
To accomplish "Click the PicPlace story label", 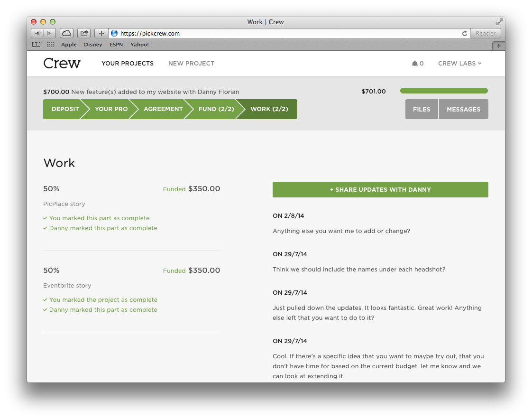I will coord(64,204).
